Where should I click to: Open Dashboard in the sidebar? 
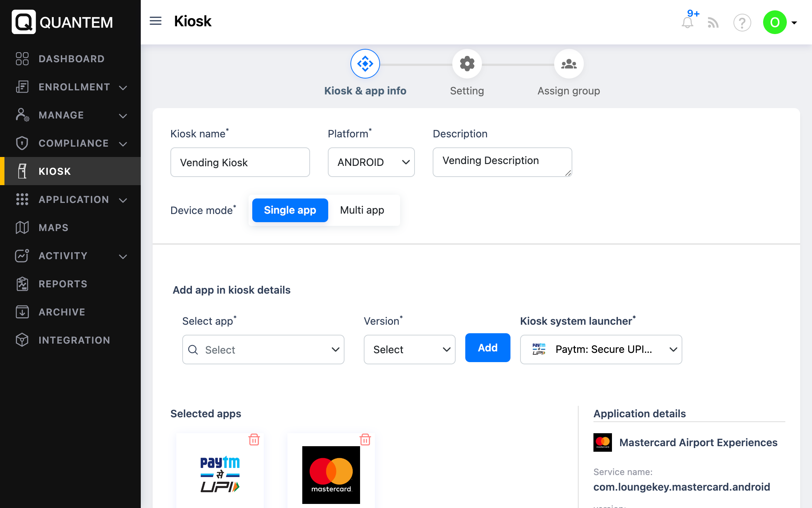pos(71,59)
